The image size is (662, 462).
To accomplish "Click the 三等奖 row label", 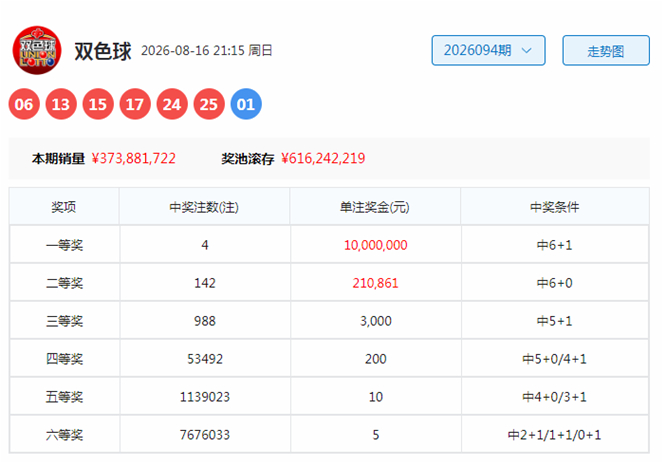I will tap(64, 321).
